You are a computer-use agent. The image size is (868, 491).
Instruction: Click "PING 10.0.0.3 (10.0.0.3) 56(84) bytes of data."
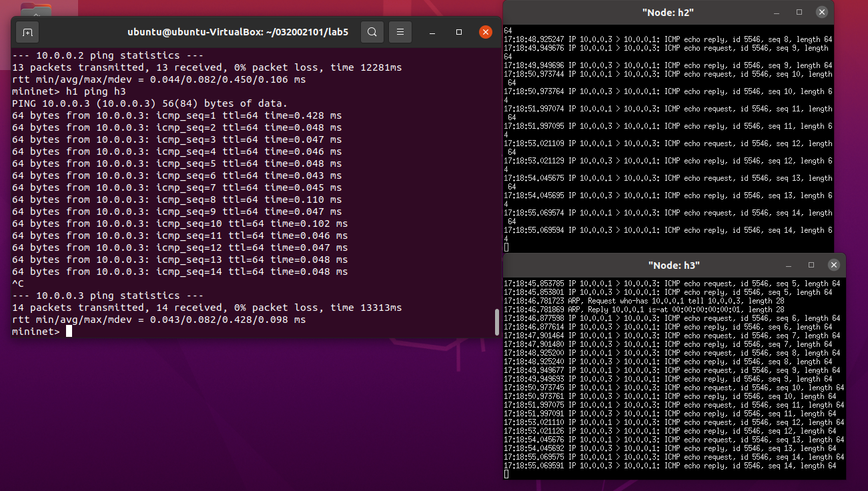click(x=149, y=103)
